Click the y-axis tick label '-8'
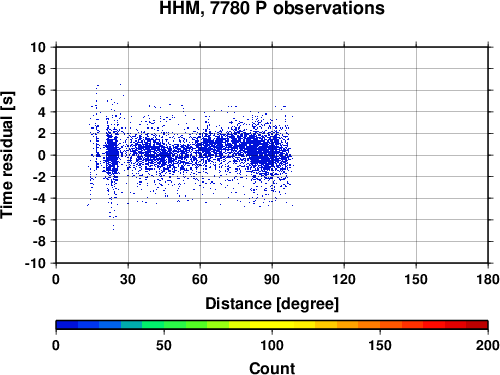 [x=39, y=242]
